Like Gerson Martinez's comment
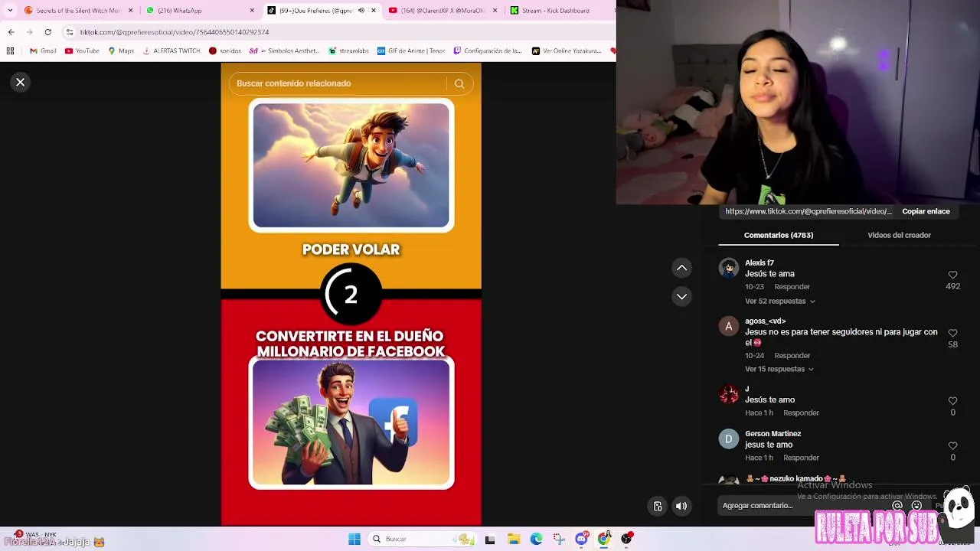 point(952,445)
